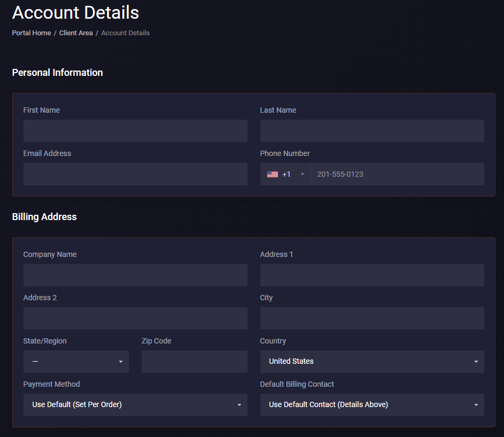Click the Account Details breadcrumb item

coord(125,33)
